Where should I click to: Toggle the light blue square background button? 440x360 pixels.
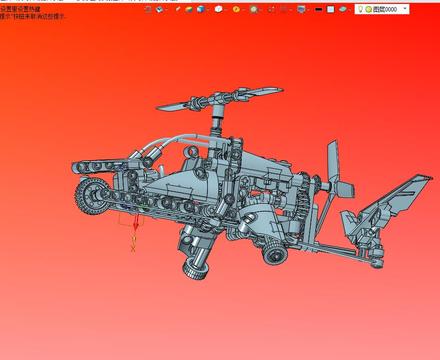click(x=330, y=9)
